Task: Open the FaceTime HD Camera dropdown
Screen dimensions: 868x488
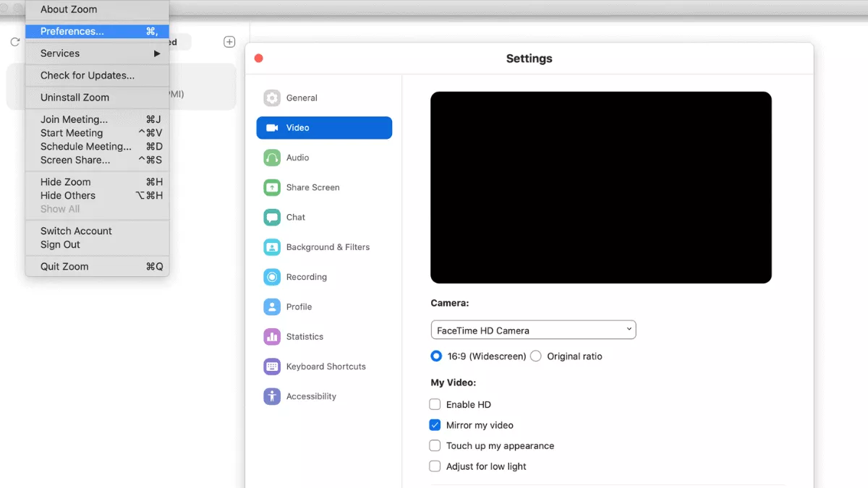Action: (x=533, y=330)
